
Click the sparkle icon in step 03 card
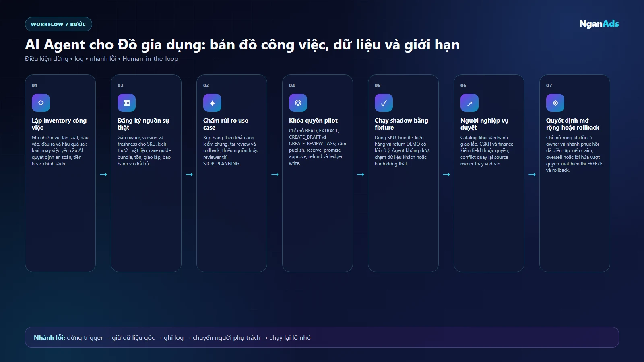(x=212, y=103)
